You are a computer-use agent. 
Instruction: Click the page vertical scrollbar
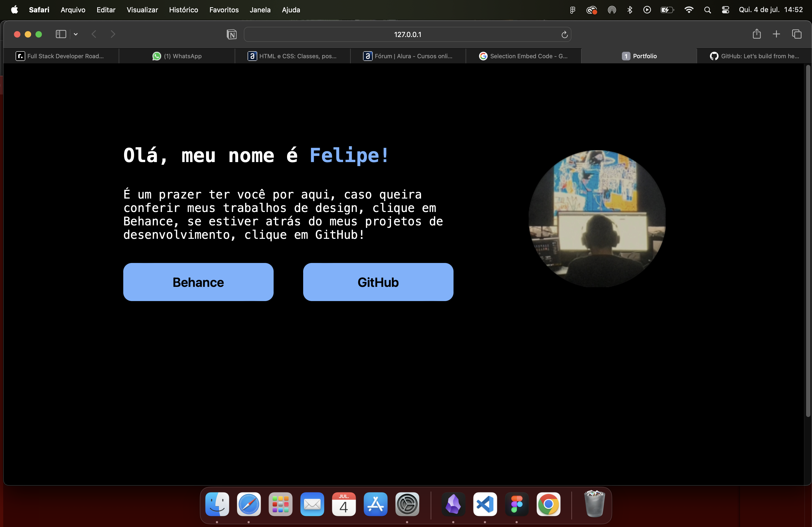pos(807,241)
